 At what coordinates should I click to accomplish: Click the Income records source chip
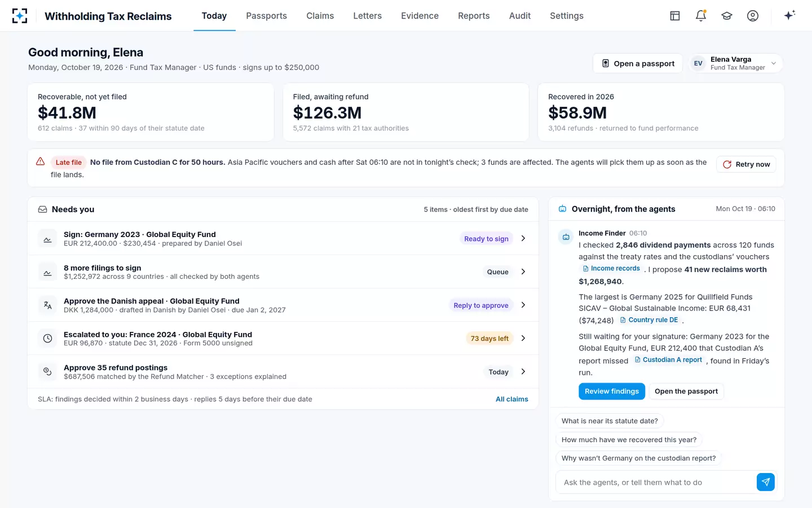point(611,269)
